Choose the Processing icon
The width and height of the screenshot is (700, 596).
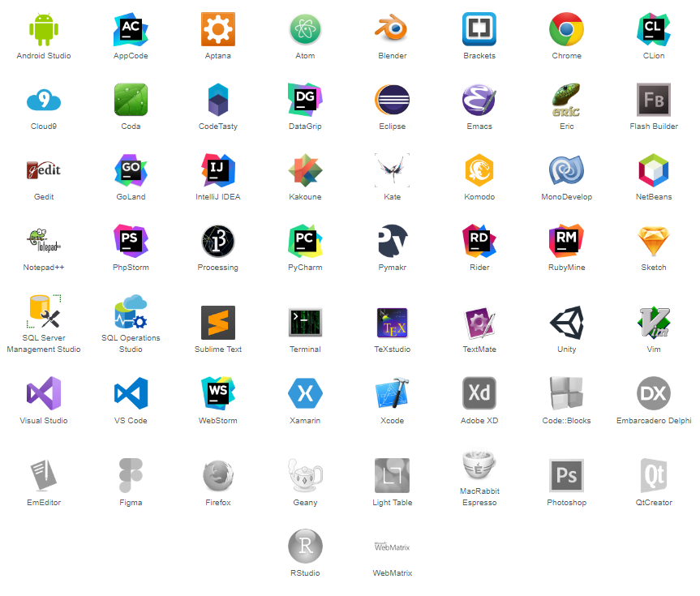[218, 241]
